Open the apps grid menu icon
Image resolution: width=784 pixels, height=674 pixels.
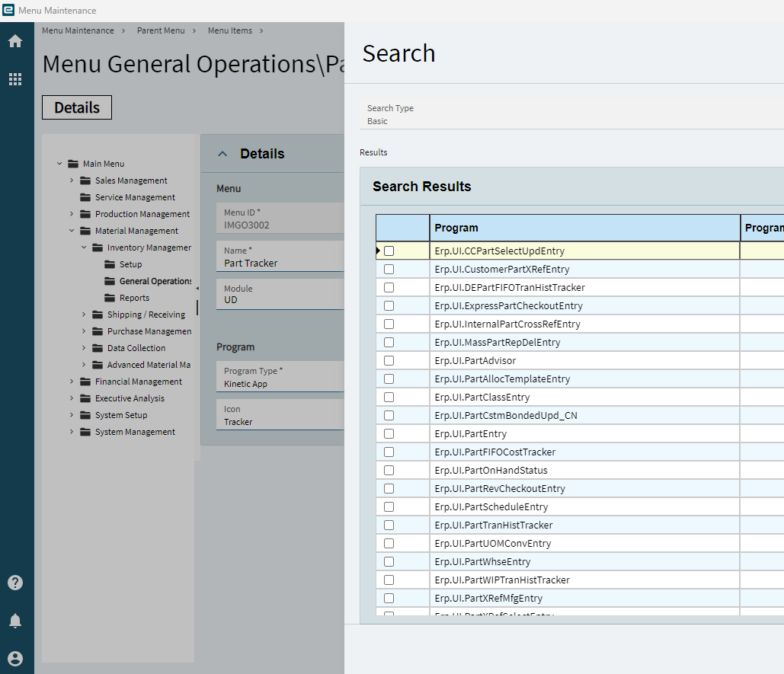(15, 79)
